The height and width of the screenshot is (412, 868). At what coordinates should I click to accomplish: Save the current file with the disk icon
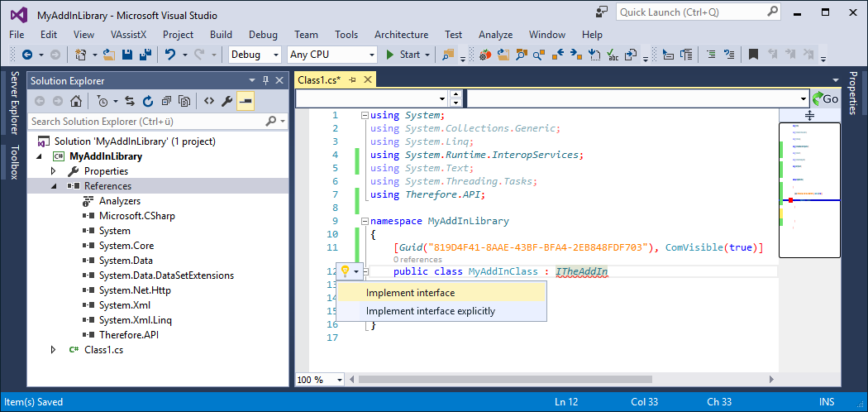pos(127,55)
